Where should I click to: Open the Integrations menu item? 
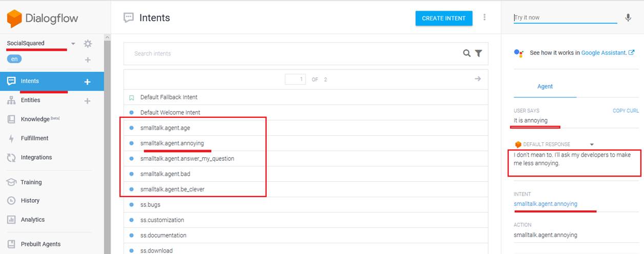[x=36, y=157]
